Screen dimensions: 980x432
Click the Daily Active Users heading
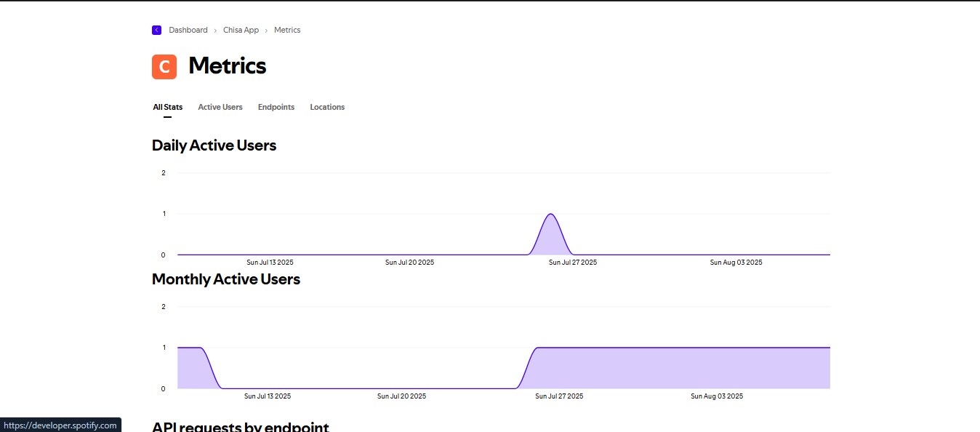click(x=214, y=145)
